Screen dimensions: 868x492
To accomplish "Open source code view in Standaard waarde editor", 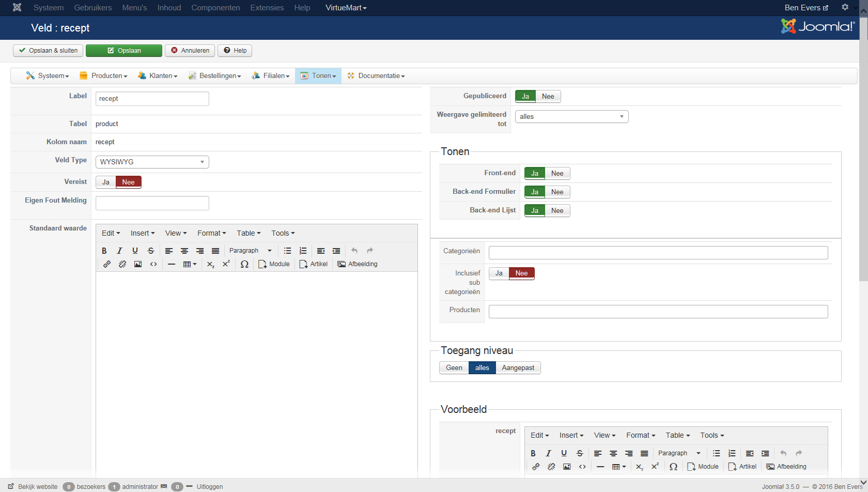I will coord(153,264).
